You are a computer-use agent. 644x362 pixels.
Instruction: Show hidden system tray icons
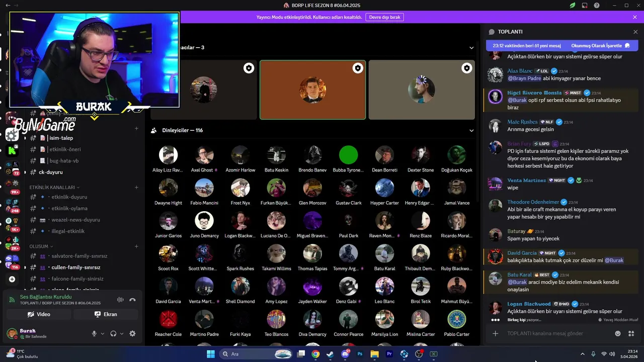point(583,354)
